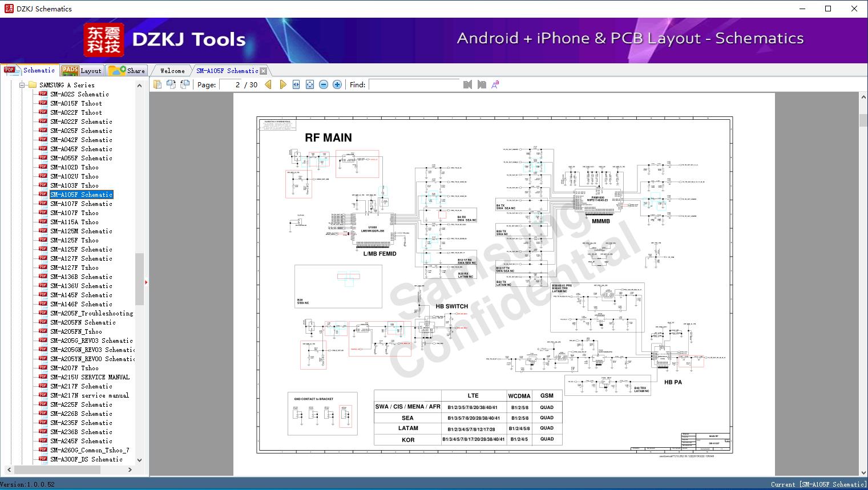Collapse the SAMSUNG A Series folder
Image resolution: width=868 pixels, height=490 pixels.
(22, 85)
